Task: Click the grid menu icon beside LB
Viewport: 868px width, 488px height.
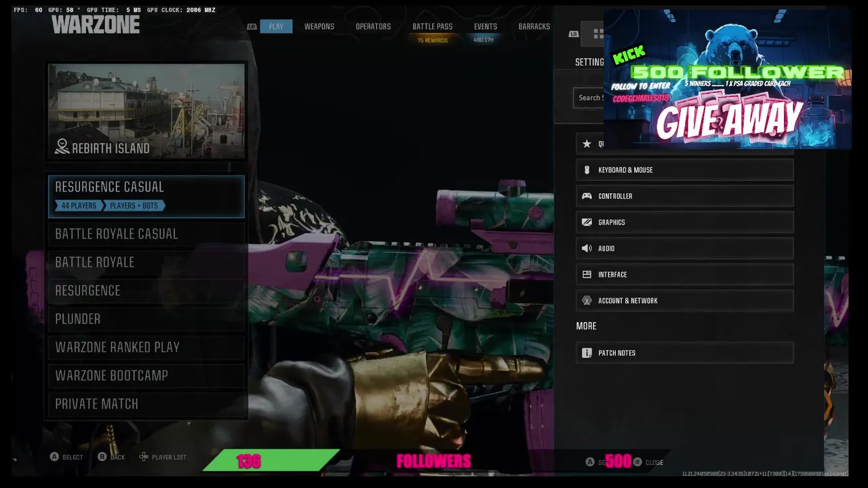Action: click(598, 33)
